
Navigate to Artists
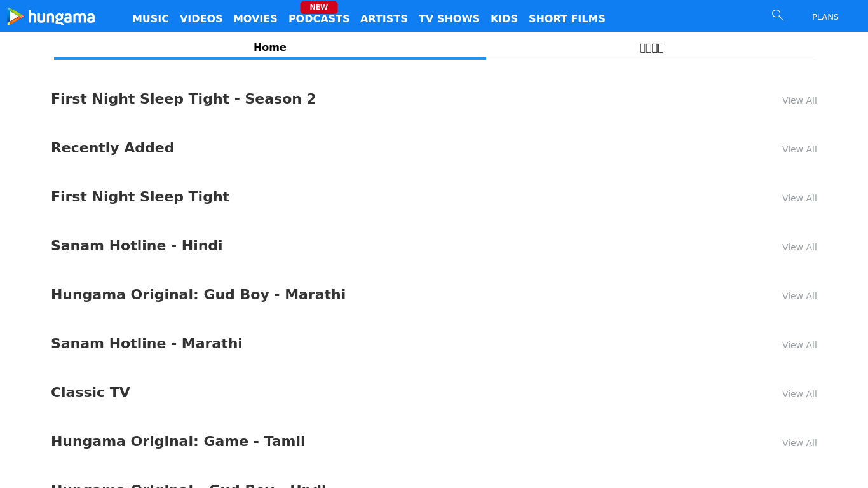[384, 19]
